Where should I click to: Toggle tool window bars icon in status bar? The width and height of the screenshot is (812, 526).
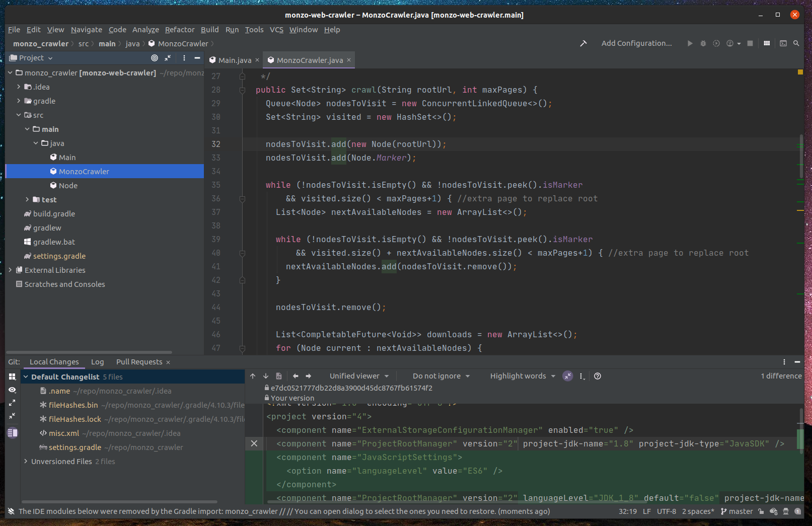[11, 511]
